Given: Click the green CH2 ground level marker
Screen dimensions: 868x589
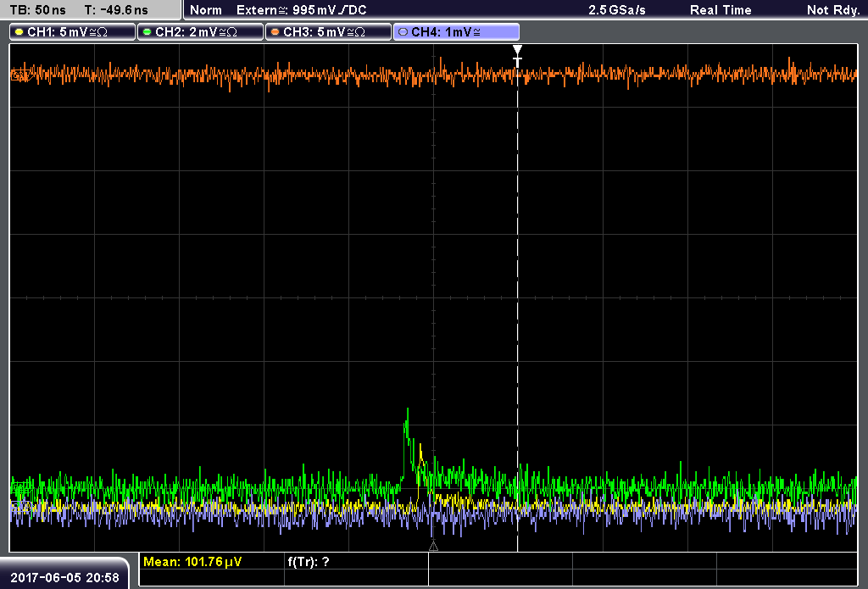Looking at the screenshot, I should 21,488.
